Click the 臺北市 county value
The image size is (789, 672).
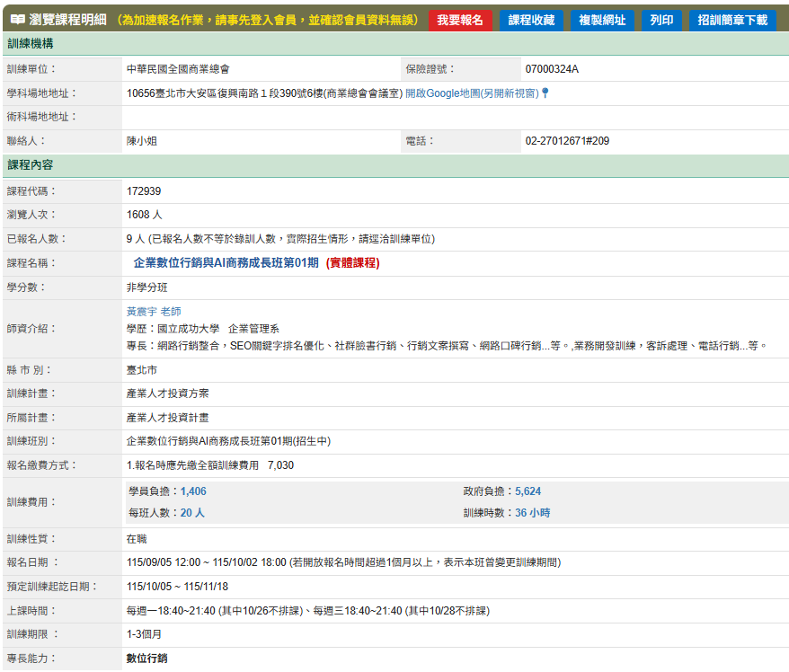click(x=141, y=370)
